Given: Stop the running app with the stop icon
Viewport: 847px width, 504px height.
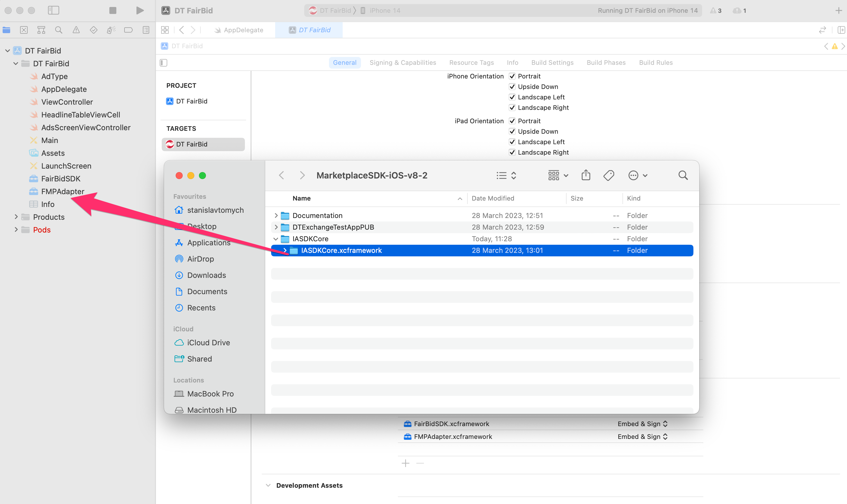Looking at the screenshot, I should 113,10.
